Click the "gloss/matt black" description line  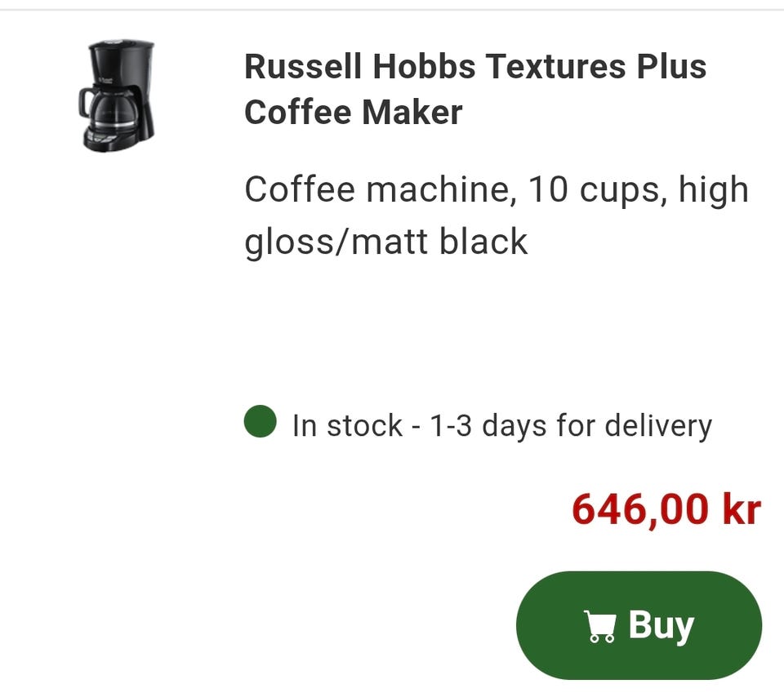[385, 242]
